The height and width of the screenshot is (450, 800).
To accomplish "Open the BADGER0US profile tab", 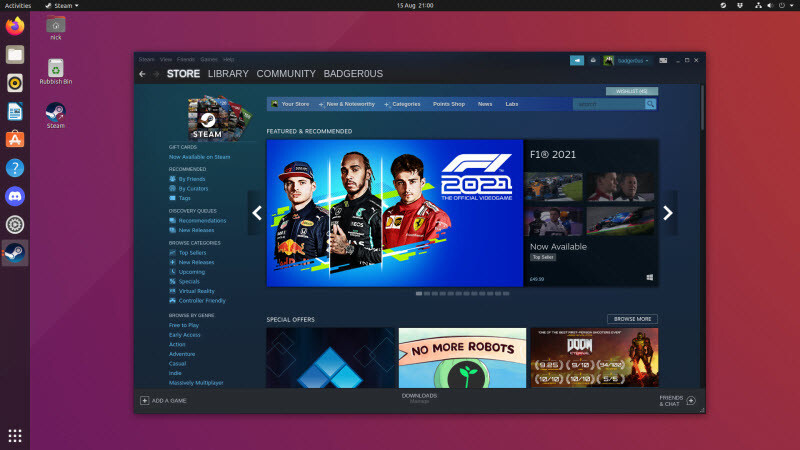I will coord(353,74).
